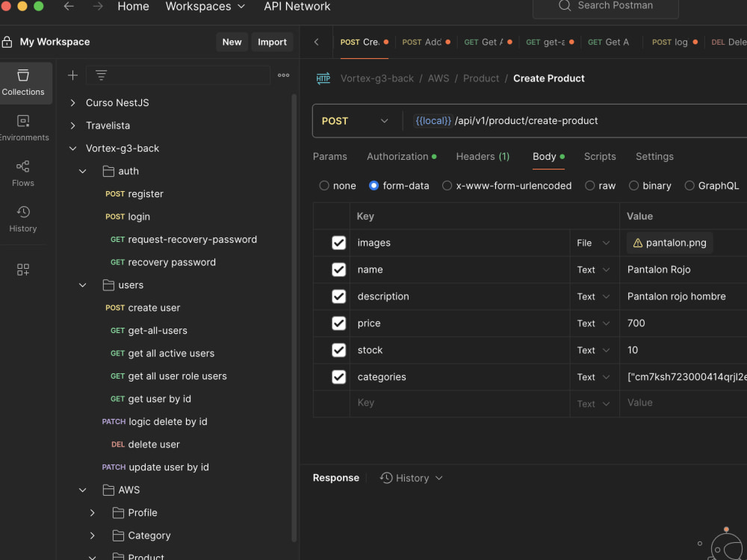
Task: Open the POST register request
Action: 134,194
